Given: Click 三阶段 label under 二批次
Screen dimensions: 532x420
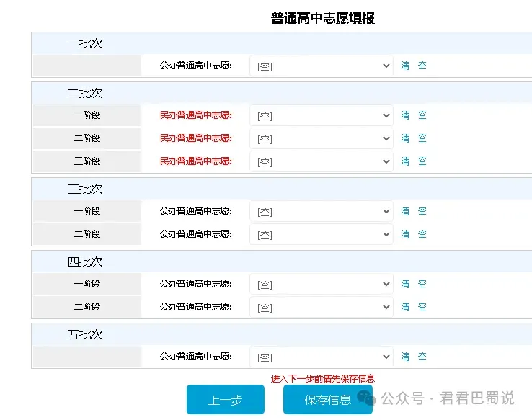Looking at the screenshot, I should tap(87, 161).
